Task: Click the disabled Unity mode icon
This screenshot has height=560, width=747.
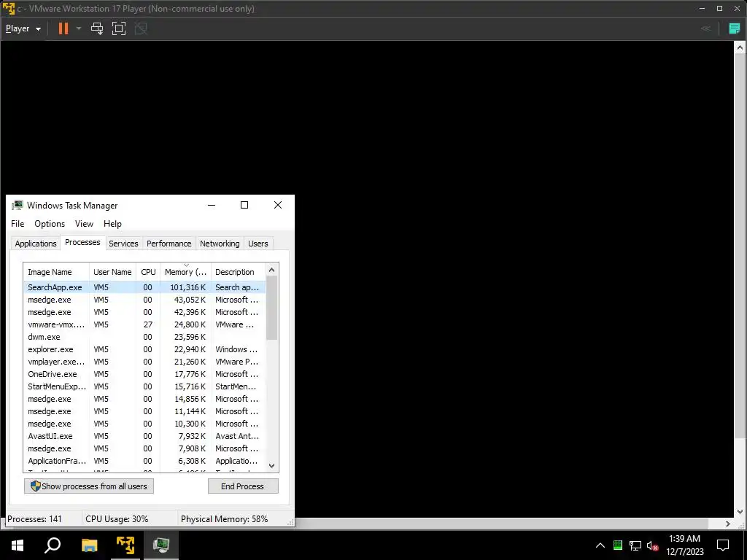Action: [x=141, y=28]
